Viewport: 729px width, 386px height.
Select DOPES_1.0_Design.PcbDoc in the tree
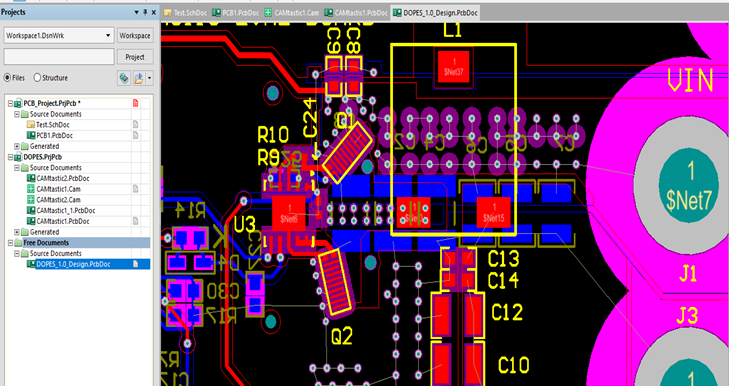click(73, 264)
